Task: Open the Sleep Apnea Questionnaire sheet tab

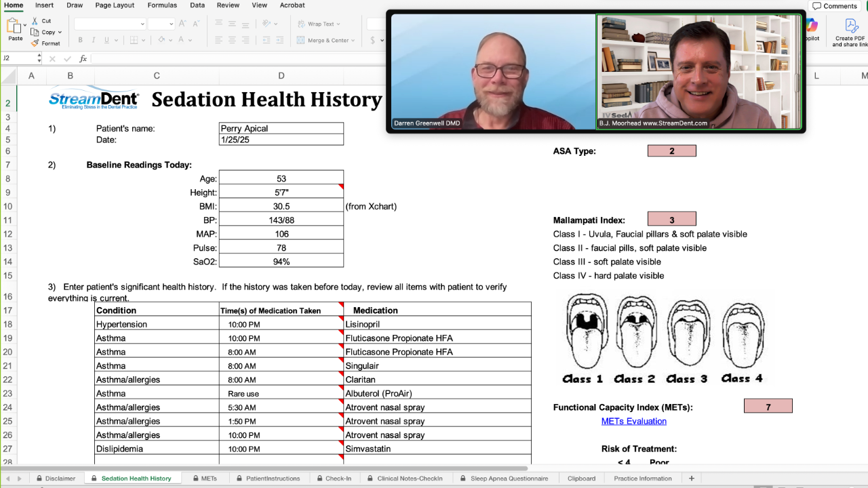Action: point(504,479)
